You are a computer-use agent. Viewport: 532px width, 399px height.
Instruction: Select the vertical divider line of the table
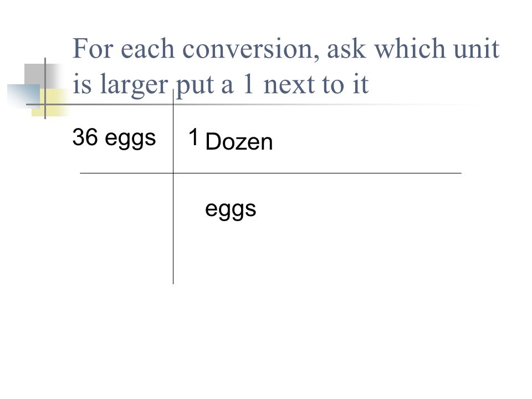click(x=173, y=187)
